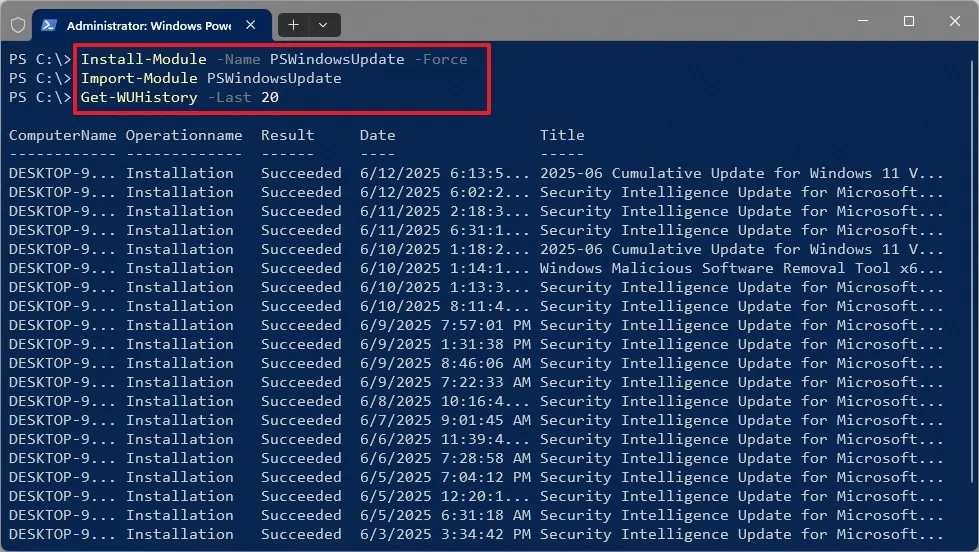Click date 6/5/2025 7:04:12 PM
The width and height of the screenshot is (979, 552).
coord(445,477)
